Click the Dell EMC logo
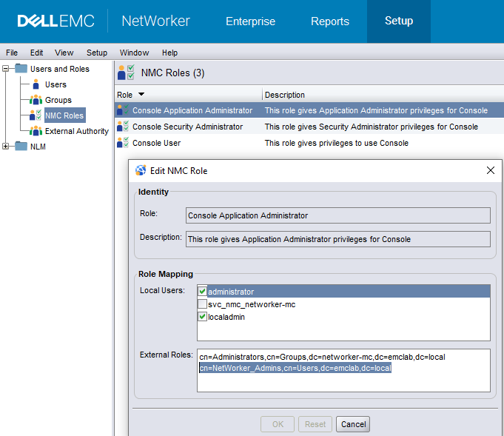The height and width of the screenshot is (436, 504). pos(56,21)
